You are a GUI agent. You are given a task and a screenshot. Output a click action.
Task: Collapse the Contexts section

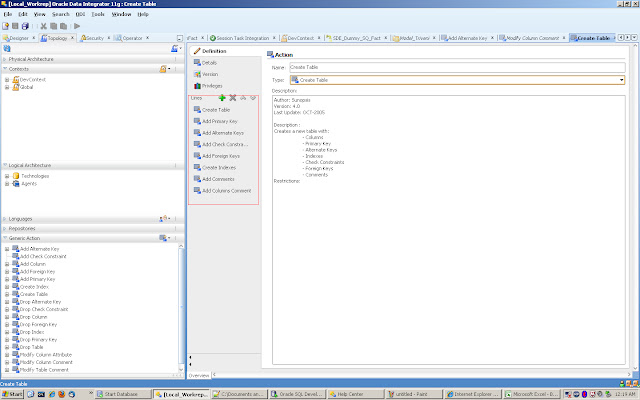pos(5,69)
